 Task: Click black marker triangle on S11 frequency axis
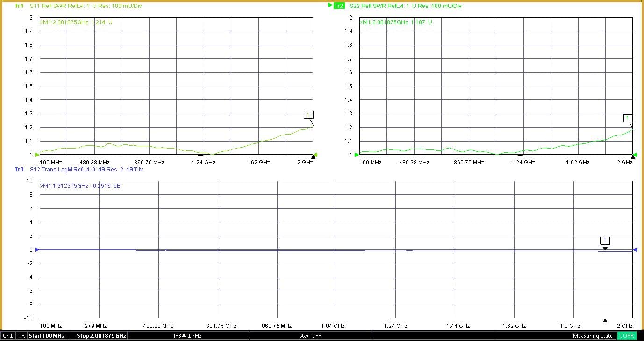[313, 156]
